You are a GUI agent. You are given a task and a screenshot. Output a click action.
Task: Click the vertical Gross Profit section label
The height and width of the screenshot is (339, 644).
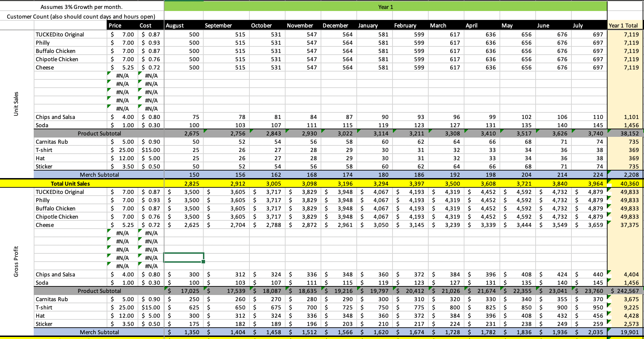click(16, 261)
